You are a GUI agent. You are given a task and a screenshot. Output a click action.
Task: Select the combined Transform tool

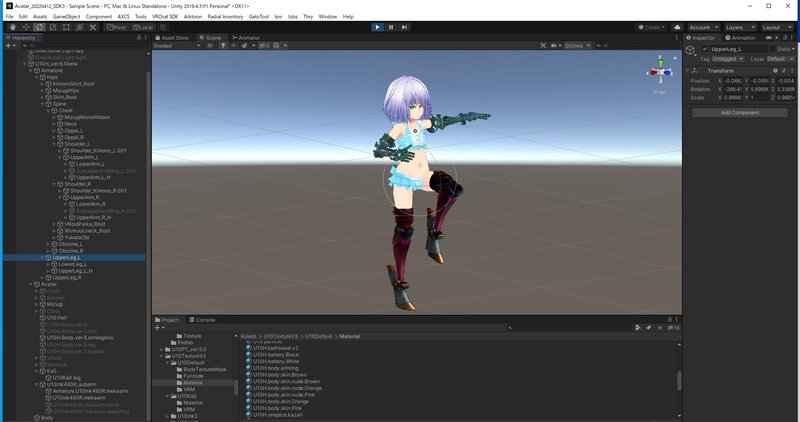point(79,27)
